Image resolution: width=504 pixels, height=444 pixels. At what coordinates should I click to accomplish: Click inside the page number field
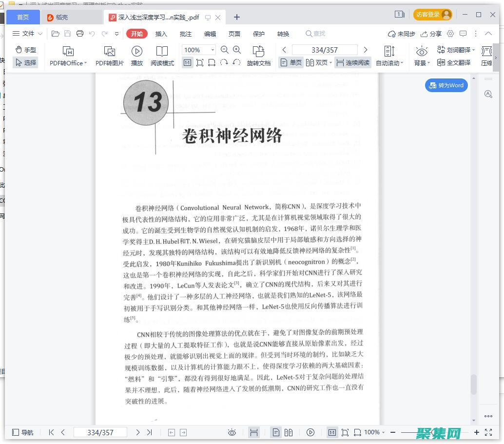pyautogui.click(x=325, y=49)
